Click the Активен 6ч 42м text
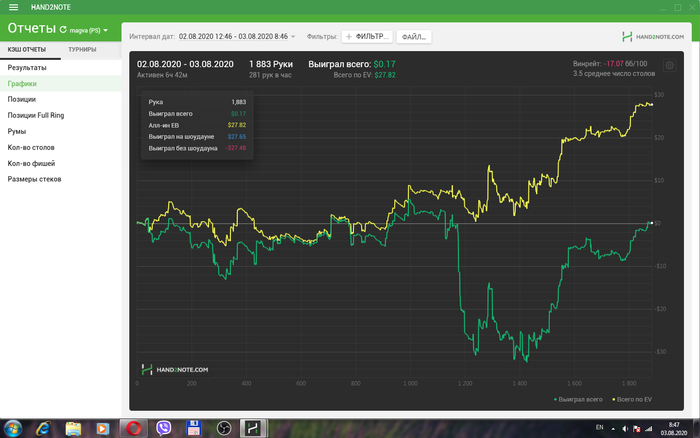 click(162, 75)
